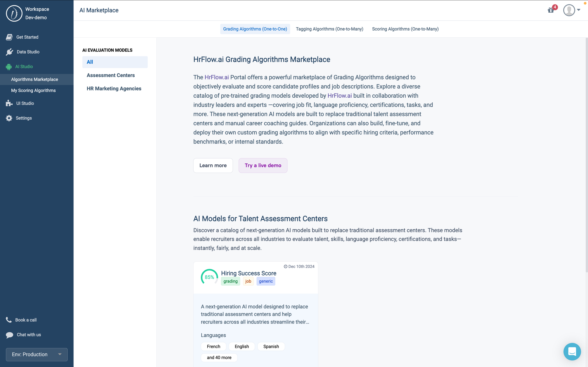The width and height of the screenshot is (588, 367).
Task: Click the Book a call phone icon
Action: click(x=9, y=320)
